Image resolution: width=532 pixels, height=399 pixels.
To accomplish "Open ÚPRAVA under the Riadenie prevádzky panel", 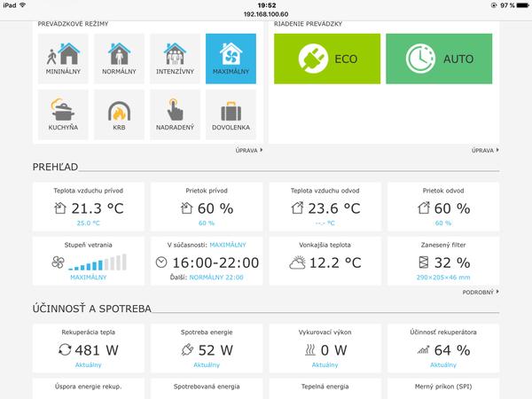I will tap(484, 151).
